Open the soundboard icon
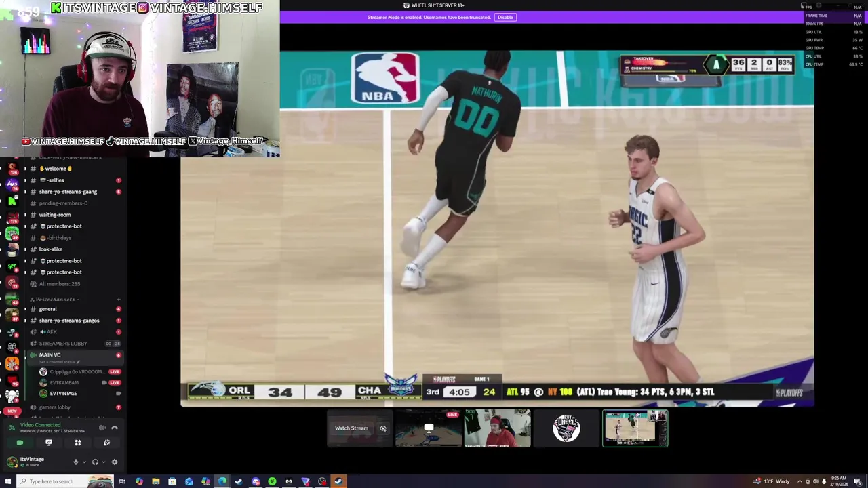This screenshot has width=868, height=488. [106, 443]
